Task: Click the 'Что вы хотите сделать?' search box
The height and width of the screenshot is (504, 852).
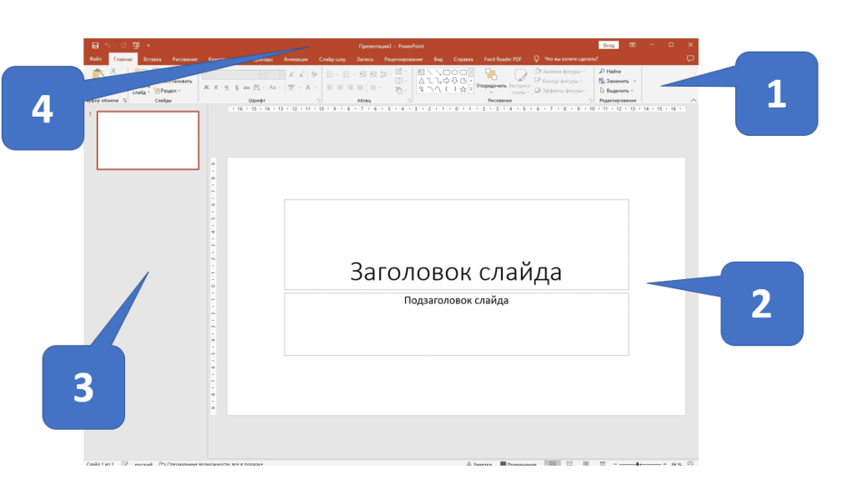Action: coord(566,59)
